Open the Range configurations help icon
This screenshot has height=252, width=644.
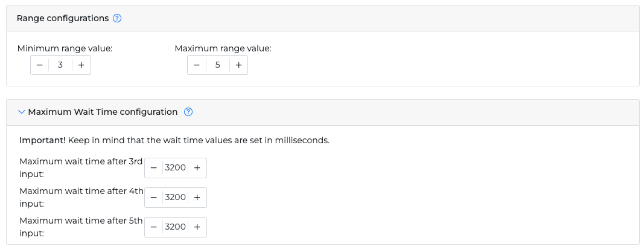[117, 18]
